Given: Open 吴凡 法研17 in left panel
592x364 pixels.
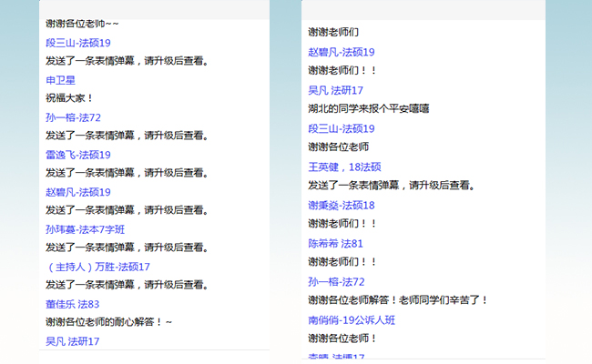Looking at the screenshot, I should (x=72, y=341).
